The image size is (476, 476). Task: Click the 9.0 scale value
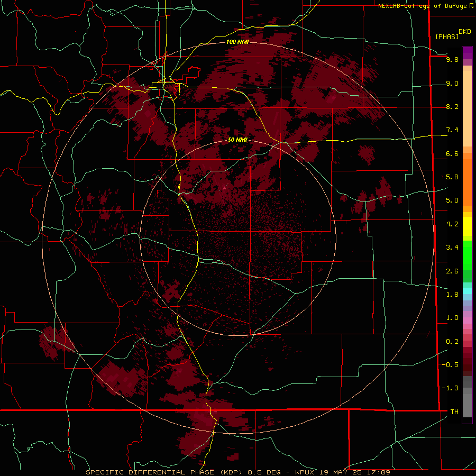(452, 83)
